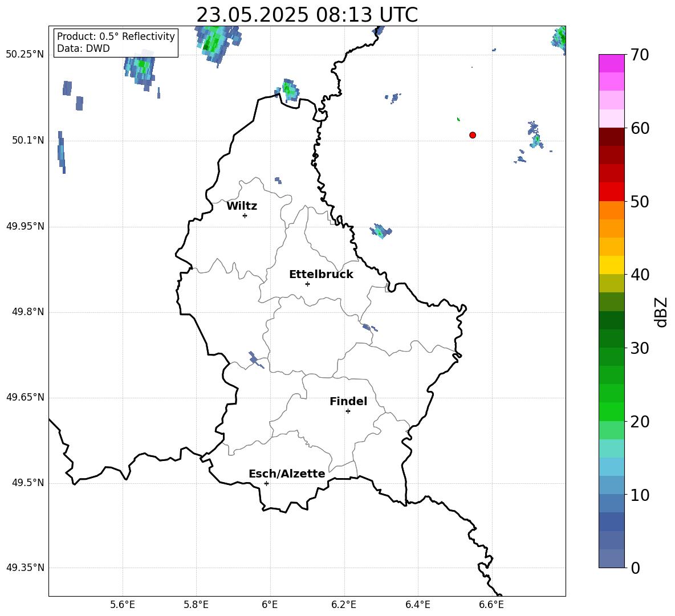Click the magenta swatch at top of colorbar

click(x=611, y=63)
